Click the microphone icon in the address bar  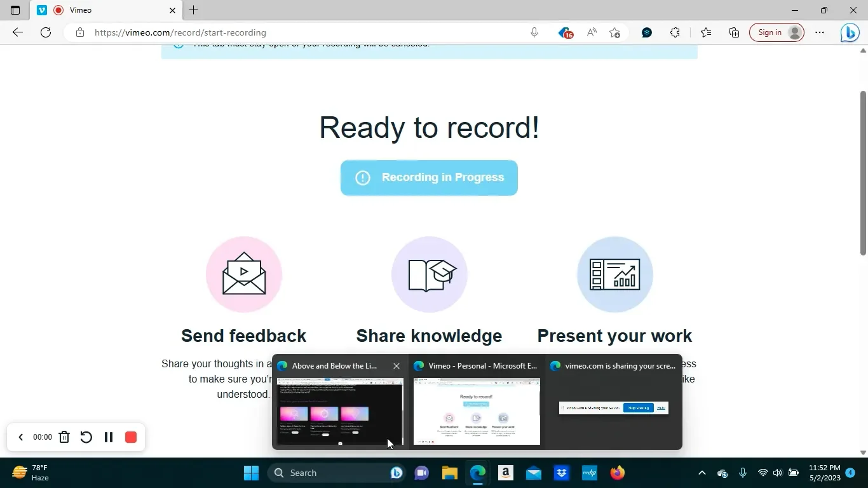coord(534,32)
